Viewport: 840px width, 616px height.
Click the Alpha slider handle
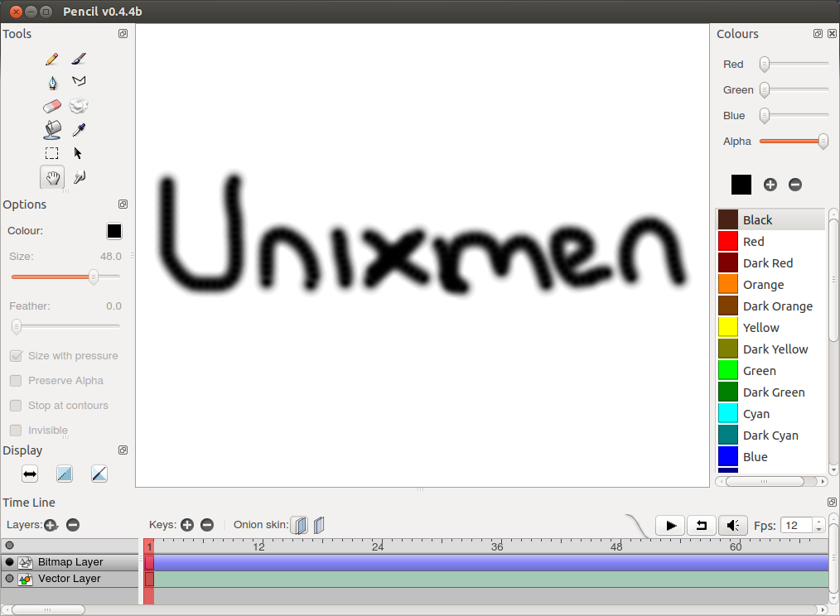(x=823, y=142)
